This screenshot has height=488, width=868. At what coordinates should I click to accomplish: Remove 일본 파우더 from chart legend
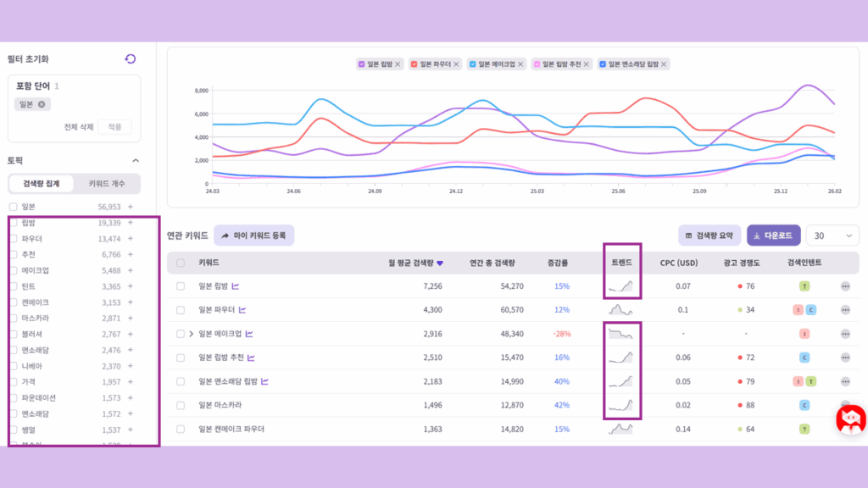coord(456,64)
